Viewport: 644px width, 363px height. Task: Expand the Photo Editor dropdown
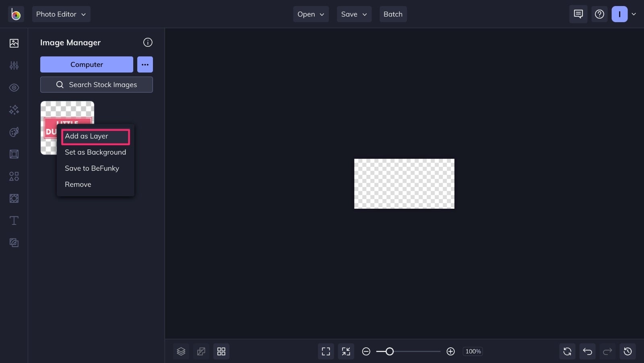coord(61,14)
